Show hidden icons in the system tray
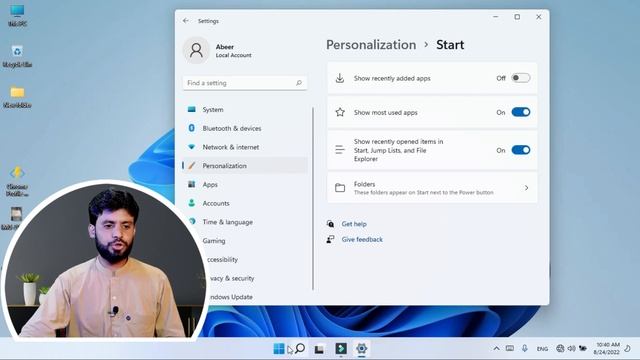The width and height of the screenshot is (640, 360). point(496,349)
